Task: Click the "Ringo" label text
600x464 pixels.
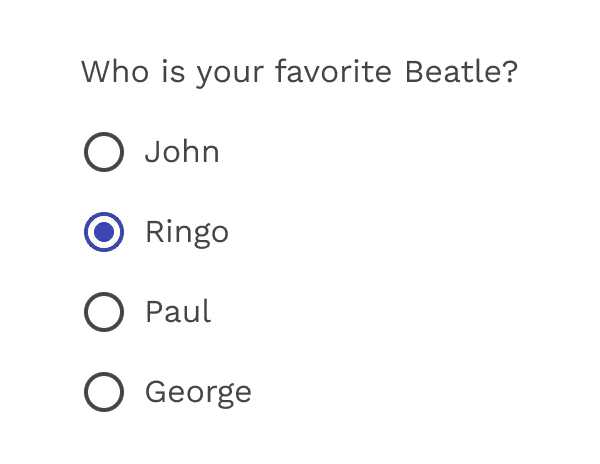Action: 187,233
